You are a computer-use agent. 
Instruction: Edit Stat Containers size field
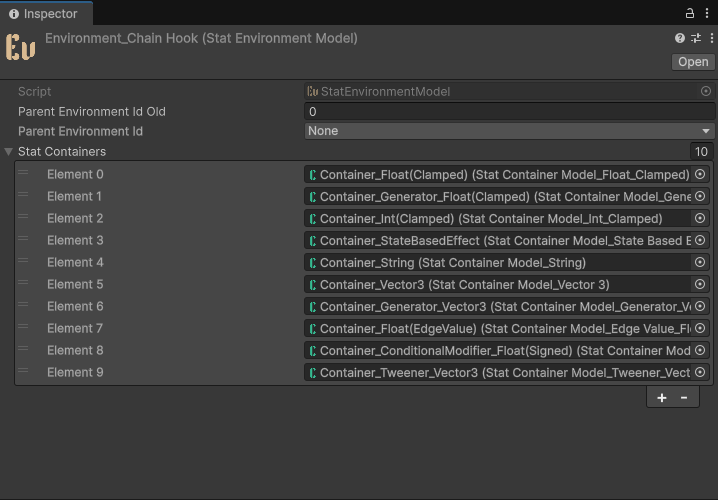click(702, 152)
